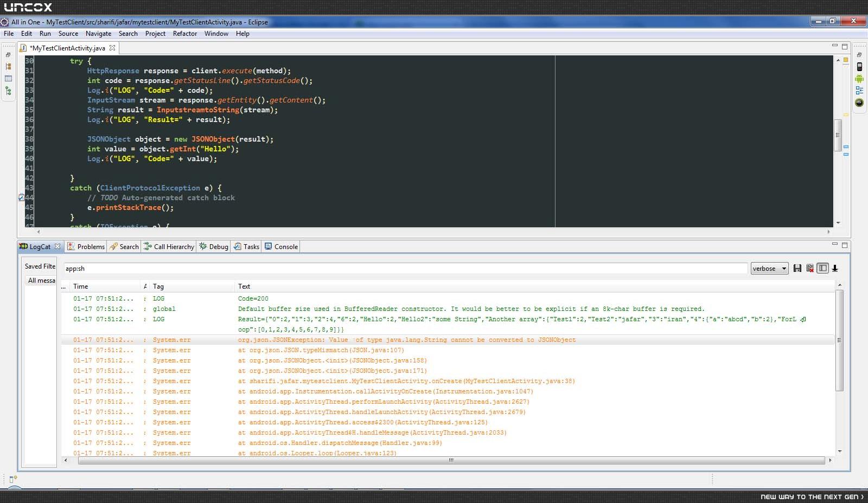Restore the right sidebar view stack

coord(859,55)
